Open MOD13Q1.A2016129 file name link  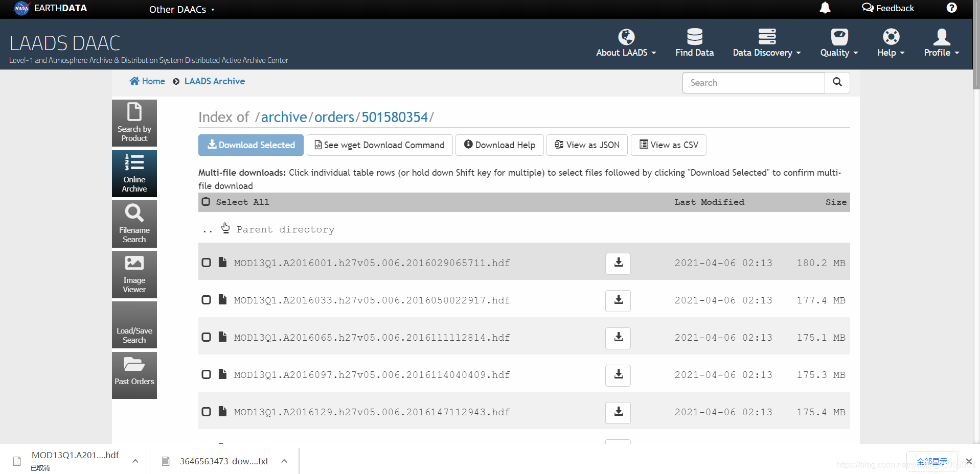[372, 412]
